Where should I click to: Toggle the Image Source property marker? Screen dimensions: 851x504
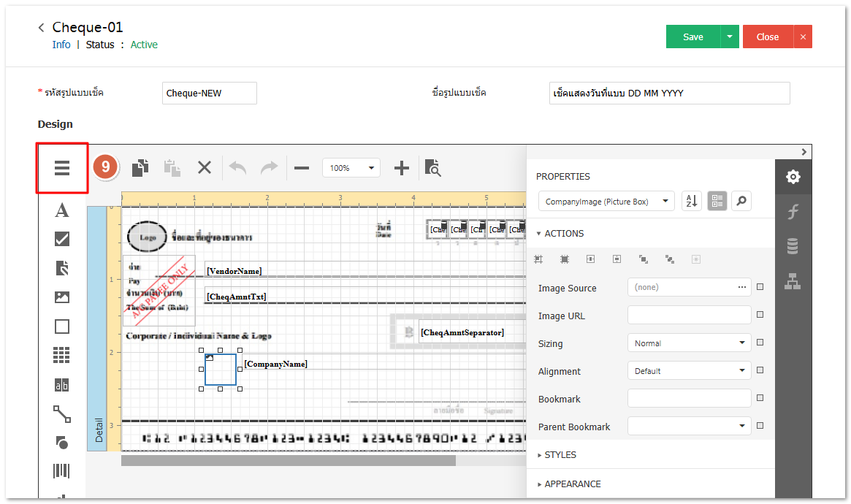tap(760, 287)
